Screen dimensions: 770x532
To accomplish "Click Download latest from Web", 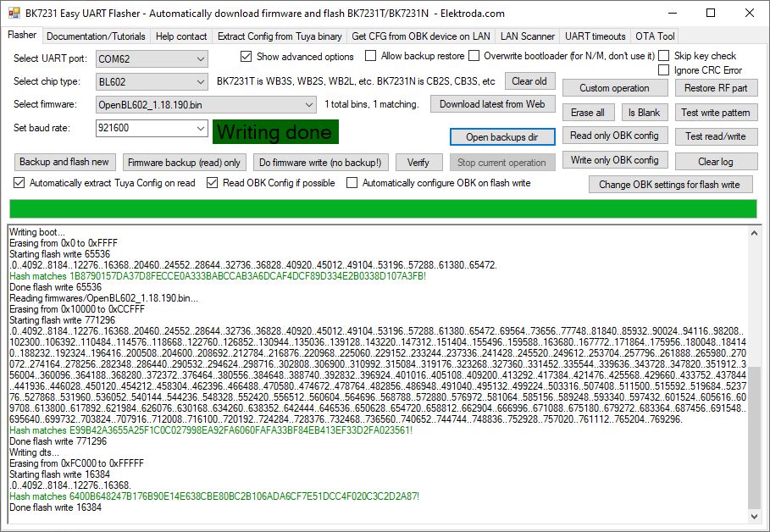I will (492, 104).
